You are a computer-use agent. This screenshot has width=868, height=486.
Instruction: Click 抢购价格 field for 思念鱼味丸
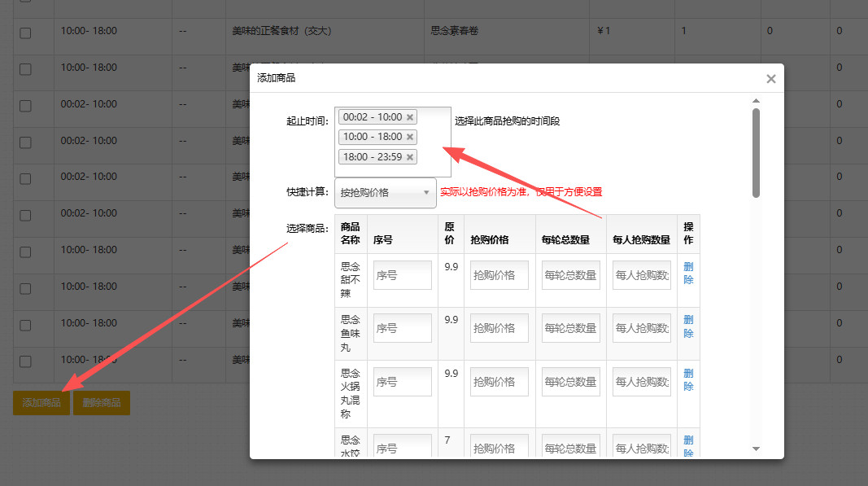499,328
